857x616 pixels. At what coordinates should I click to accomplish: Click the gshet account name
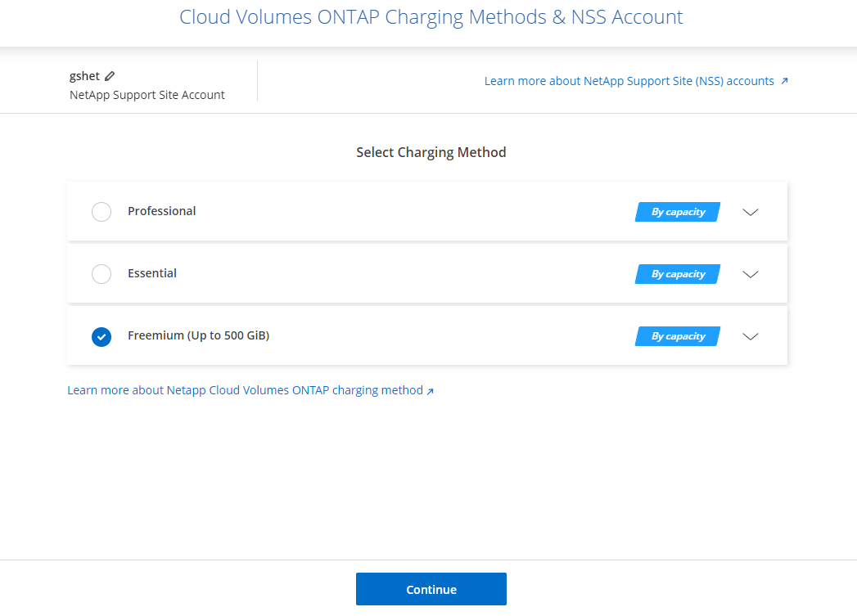[84, 76]
